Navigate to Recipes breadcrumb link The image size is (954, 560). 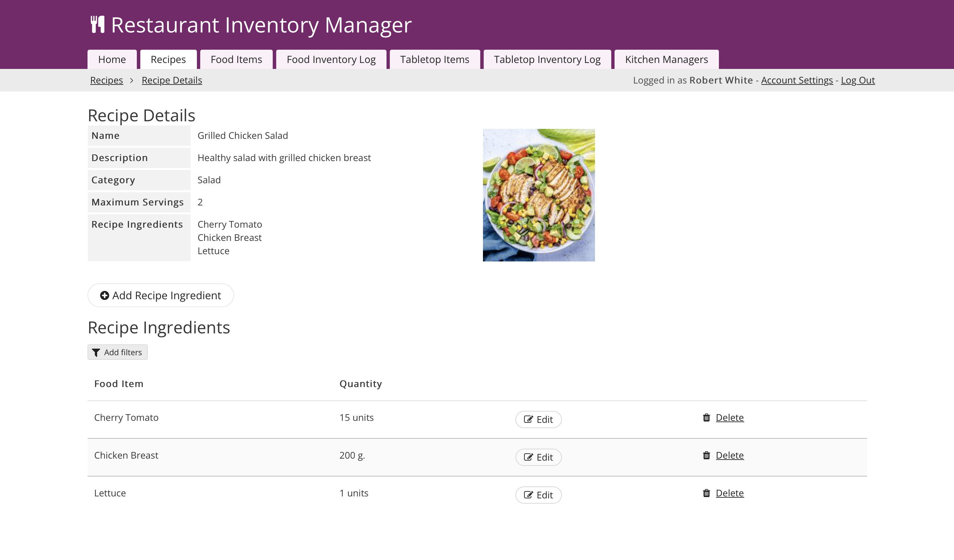pyautogui.click(x=106, y=81)
